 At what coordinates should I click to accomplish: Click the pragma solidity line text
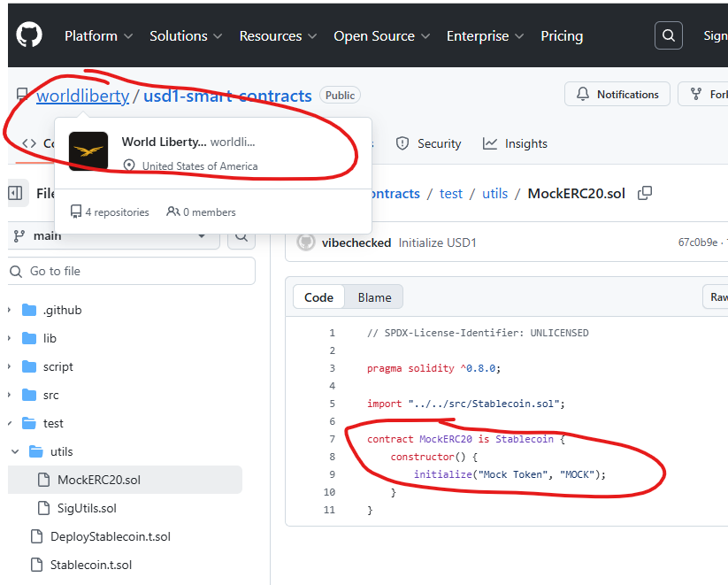433,368
